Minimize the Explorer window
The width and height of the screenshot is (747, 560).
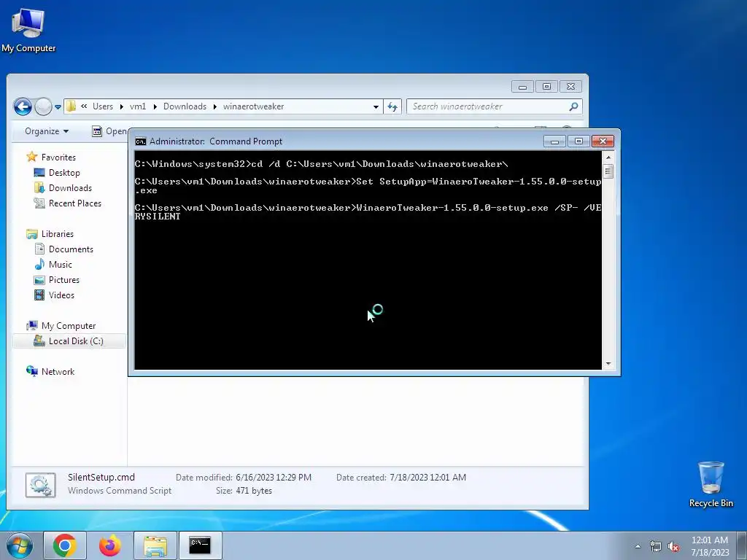tap(522, 86)
